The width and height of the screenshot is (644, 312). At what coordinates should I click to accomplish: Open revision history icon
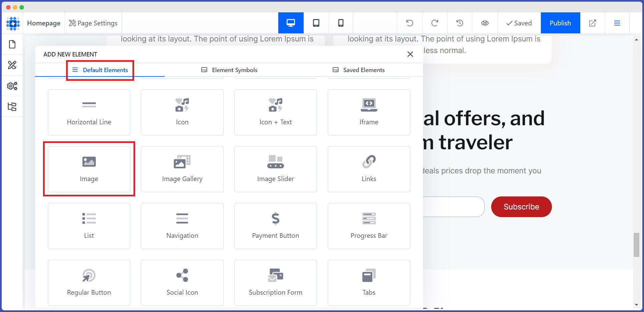459,23
